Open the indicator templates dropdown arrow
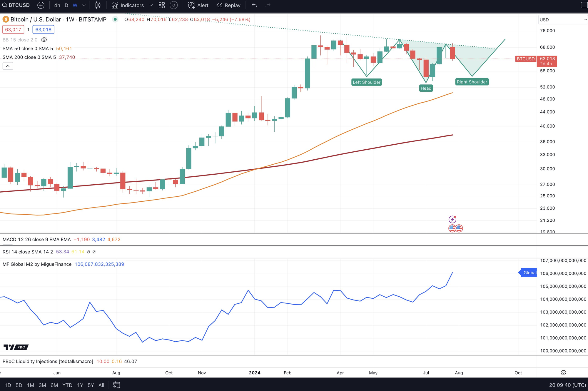The image size is (588, 391). (x=151, y=5)
